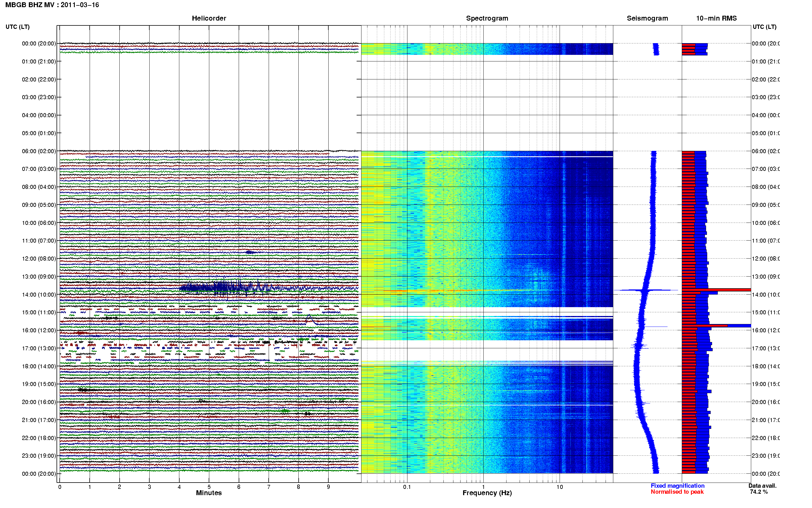812x508 pixels.
Task: Click the left '03:00 (23:00)' time label
Action: [39, 97]
